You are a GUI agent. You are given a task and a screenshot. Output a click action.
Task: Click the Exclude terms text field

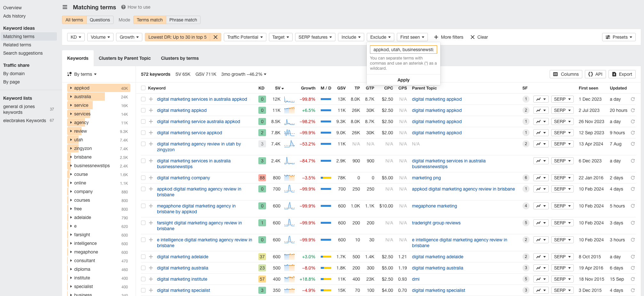click(x=403, y=50)
